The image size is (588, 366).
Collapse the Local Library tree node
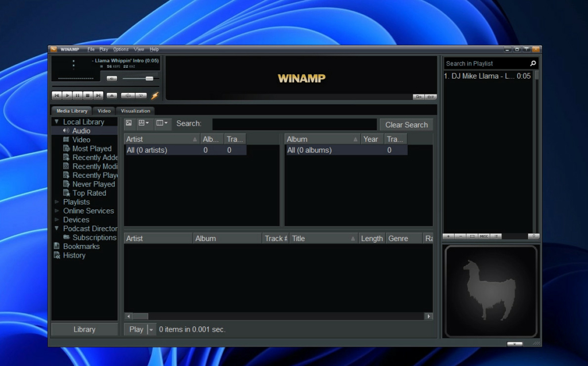(57, 122)
